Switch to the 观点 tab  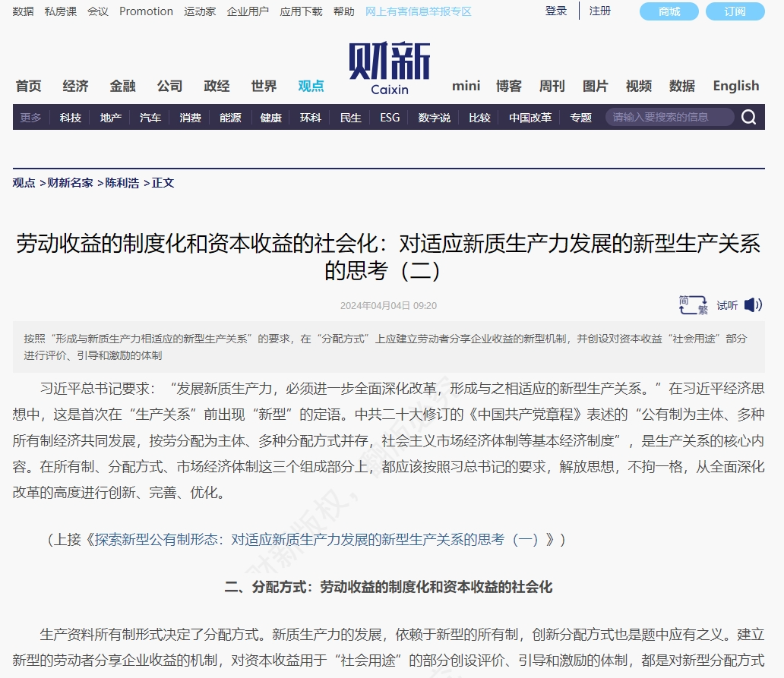(x=310, y=86)
